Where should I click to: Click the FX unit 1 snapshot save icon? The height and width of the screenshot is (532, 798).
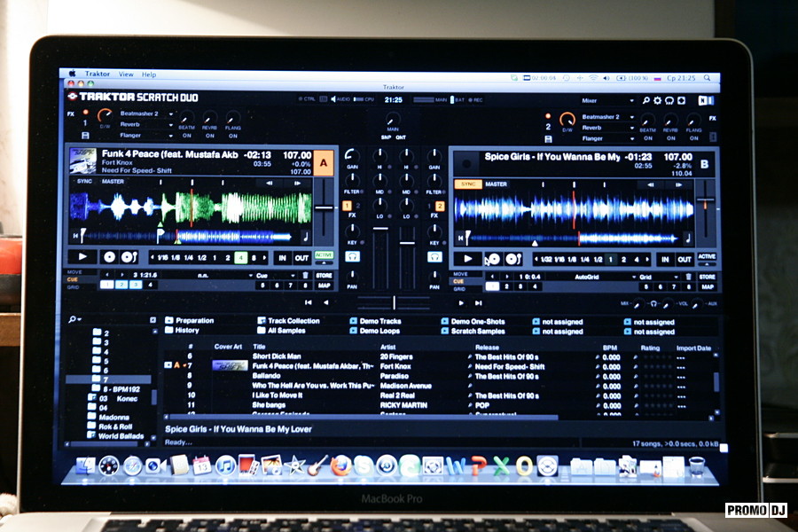[84, 137]
